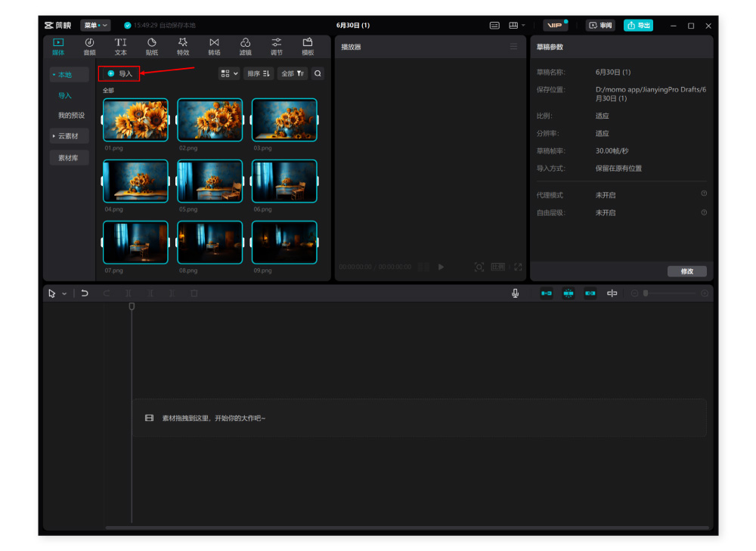Open the keyboard shortcuts icon
This screenshot has height=551, width=756.
(494, 26)
